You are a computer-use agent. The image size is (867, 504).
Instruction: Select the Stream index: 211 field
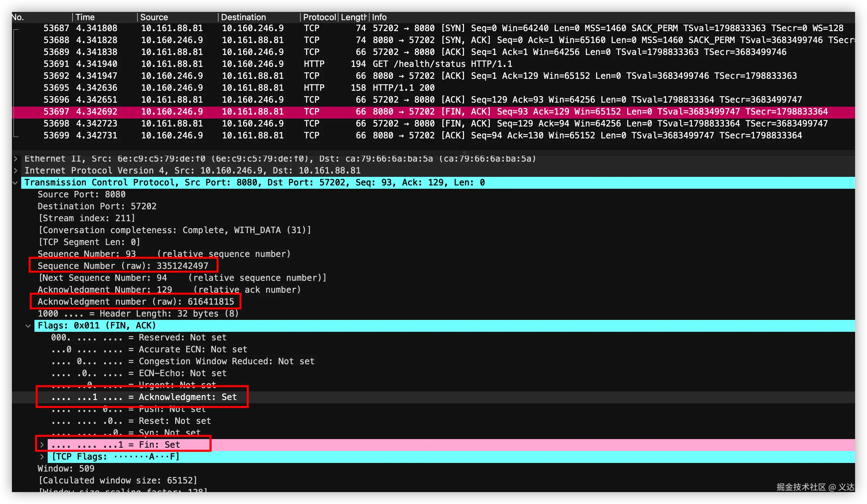[87, 219]
